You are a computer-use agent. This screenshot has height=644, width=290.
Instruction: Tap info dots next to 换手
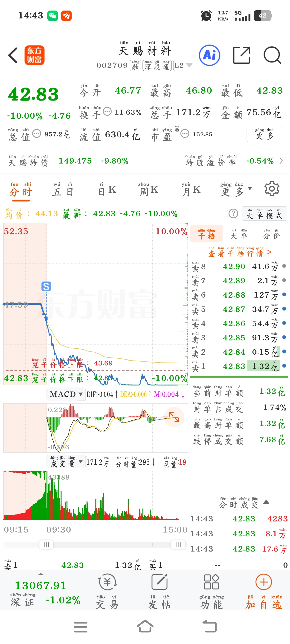click(107, 112)
